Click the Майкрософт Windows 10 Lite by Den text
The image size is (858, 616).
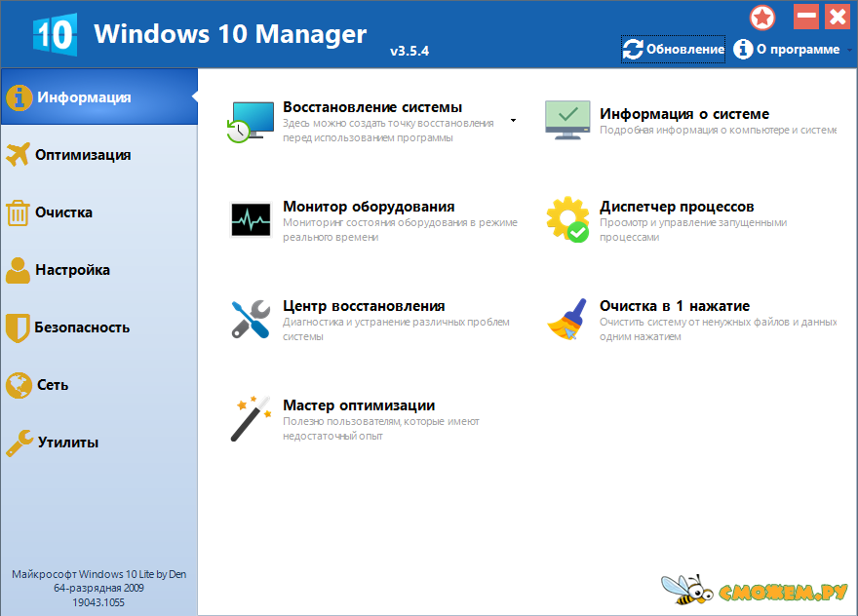pos(99,574)
